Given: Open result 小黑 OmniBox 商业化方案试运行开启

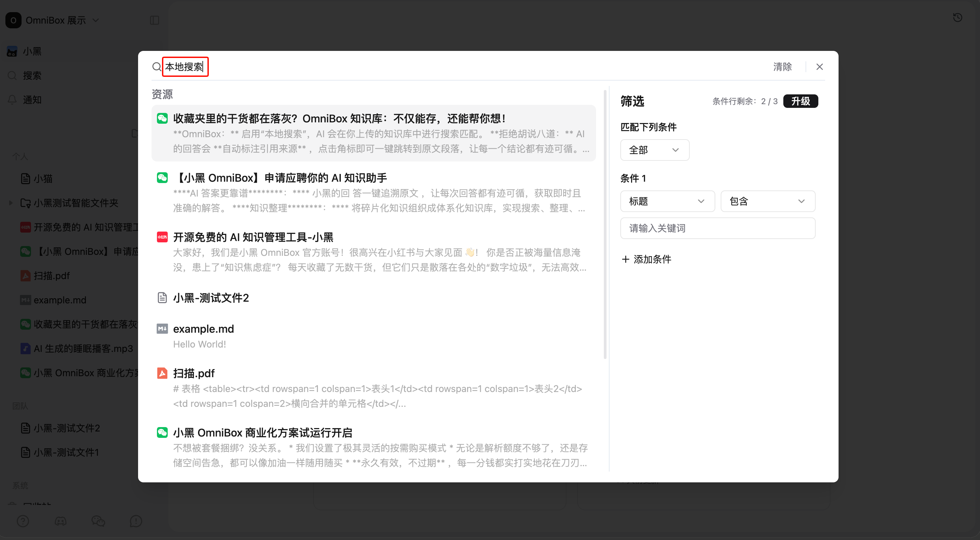Looking at the screenshot, I should (x=373, y=447).
